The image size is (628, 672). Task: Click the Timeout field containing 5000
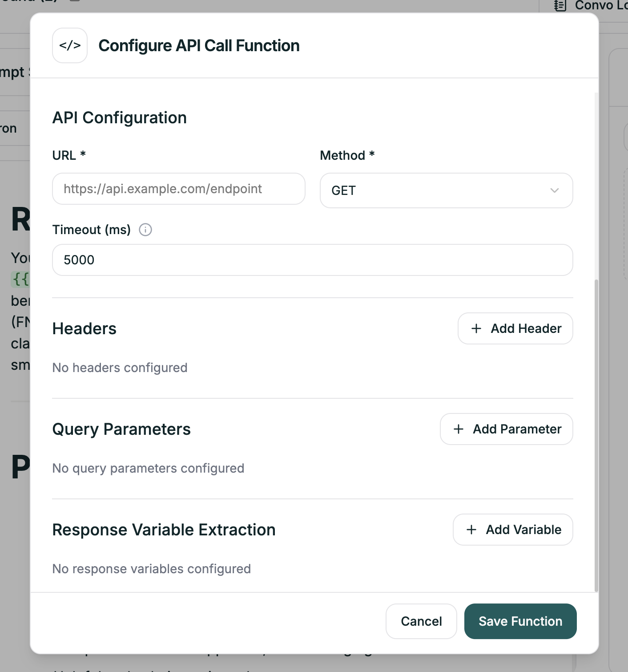click(x=312, y=260)
